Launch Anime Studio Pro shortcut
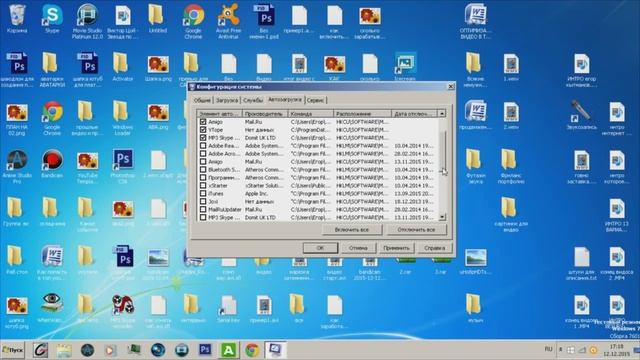This screenshot has width=640, height=360. 17,167
